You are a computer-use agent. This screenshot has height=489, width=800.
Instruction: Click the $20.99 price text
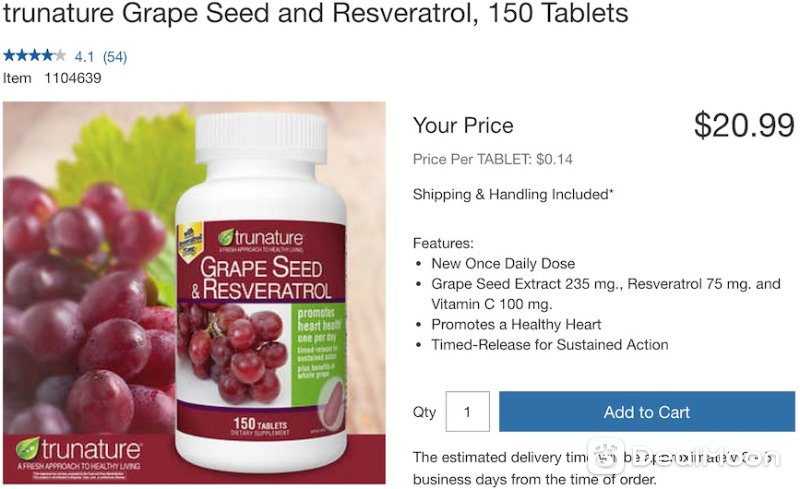tap(744, 125)
